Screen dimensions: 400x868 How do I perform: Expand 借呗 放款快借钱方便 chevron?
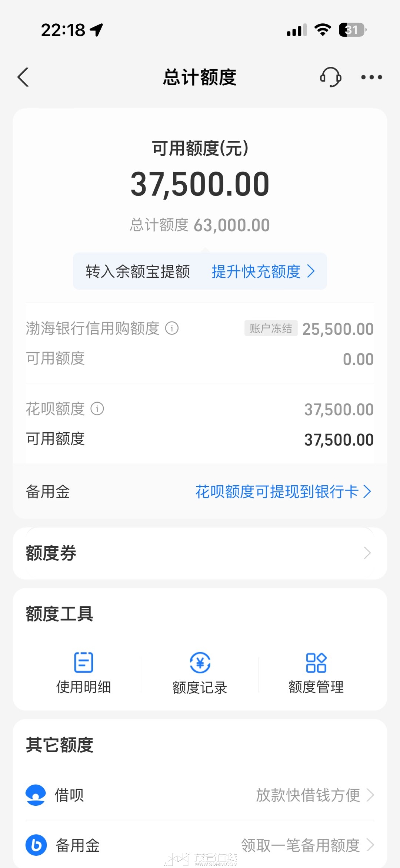click(370, 795)
